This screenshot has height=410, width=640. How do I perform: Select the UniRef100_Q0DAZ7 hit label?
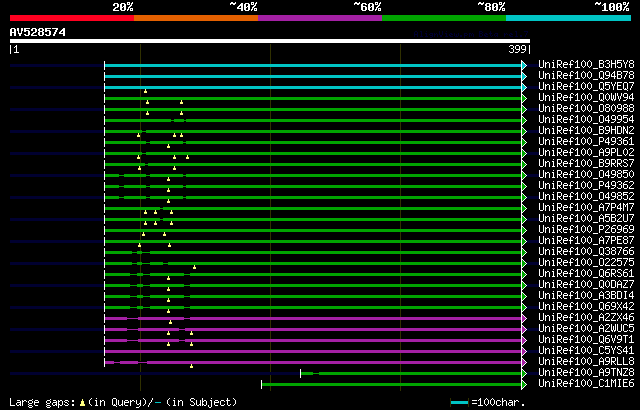point(586,285)
